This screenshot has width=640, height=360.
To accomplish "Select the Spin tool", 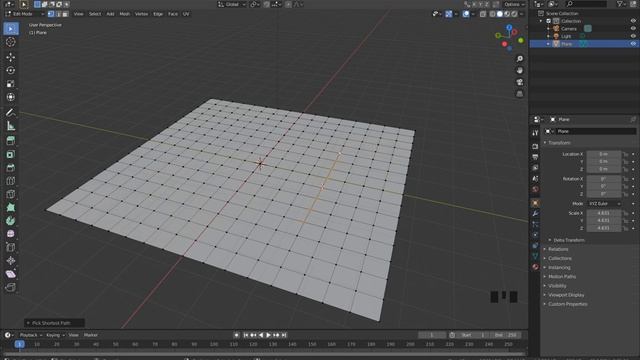I will 11,221.
